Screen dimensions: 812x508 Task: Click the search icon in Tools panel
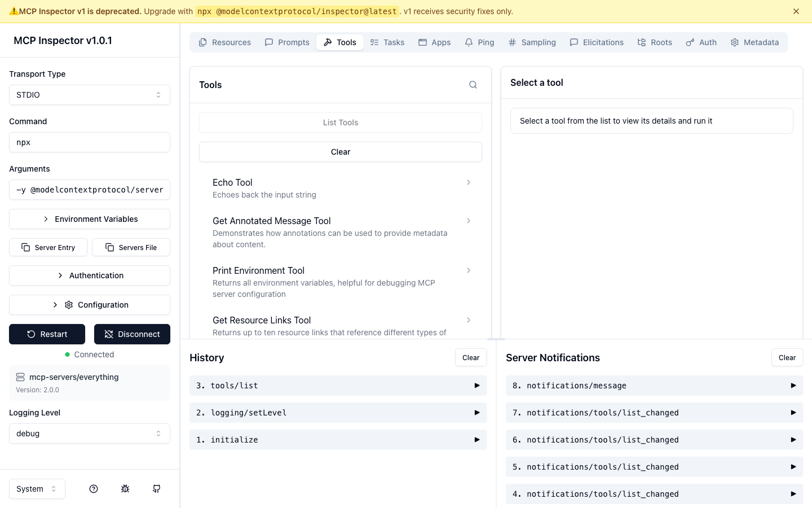pyautogui.click(x=473, y=85)
